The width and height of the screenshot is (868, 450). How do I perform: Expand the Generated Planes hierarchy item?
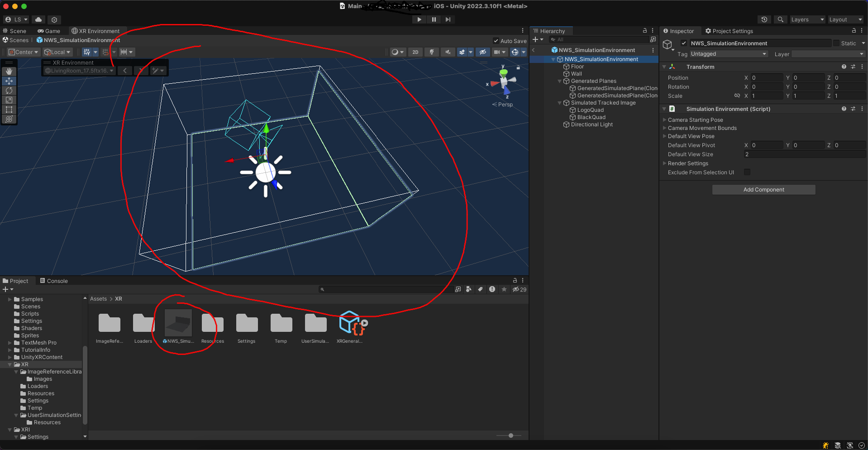(x=560, y=81)
